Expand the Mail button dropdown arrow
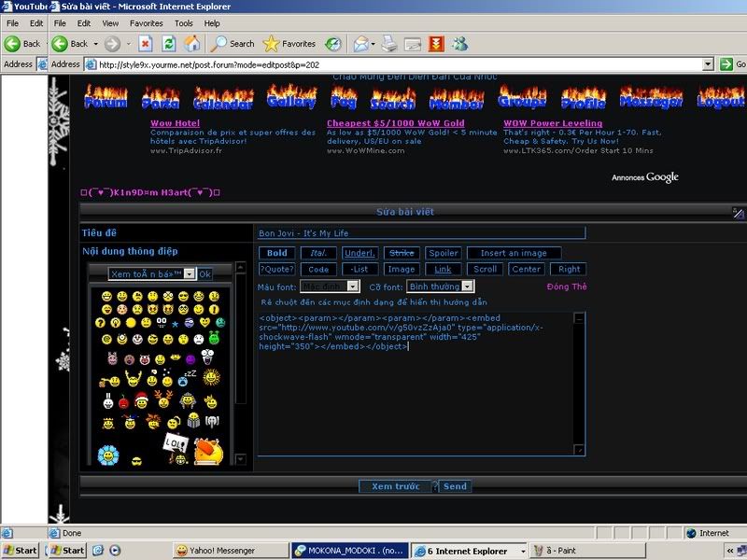The width and height of the screenshot is (747, 560). [x=373, y=44]
